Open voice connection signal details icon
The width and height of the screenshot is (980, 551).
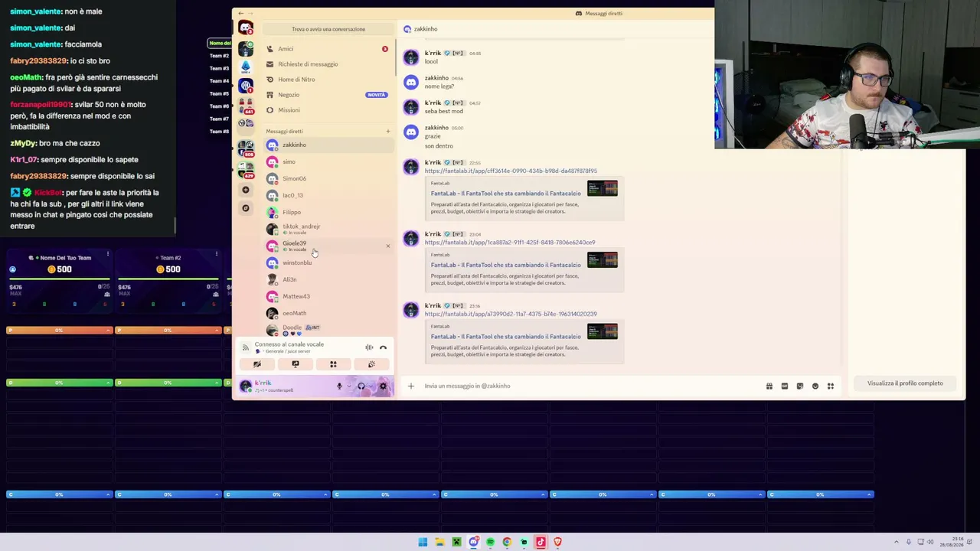245,347
